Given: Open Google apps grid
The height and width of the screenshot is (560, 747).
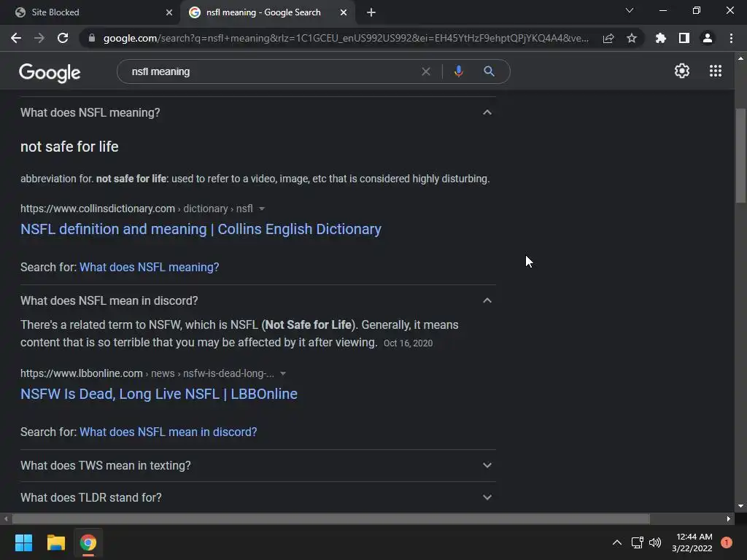Looking at the screenshot, I should tap(716, 71).
